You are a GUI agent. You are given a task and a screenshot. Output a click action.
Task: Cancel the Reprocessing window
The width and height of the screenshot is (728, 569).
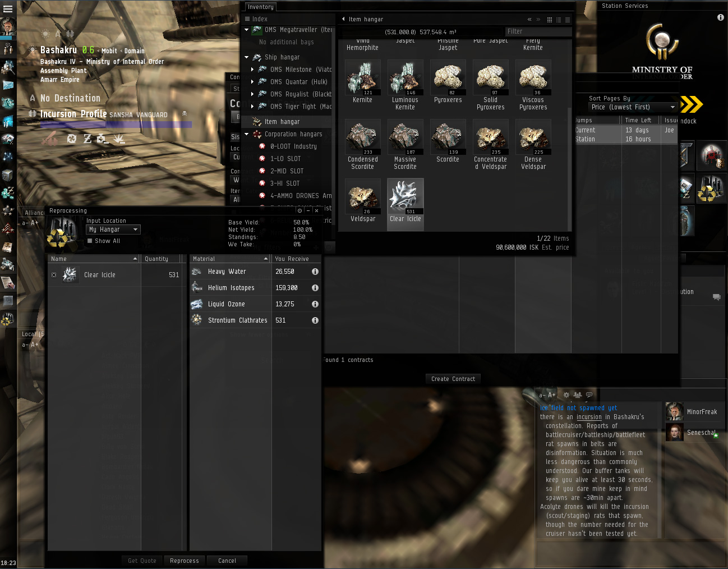(x=227, y=561)
